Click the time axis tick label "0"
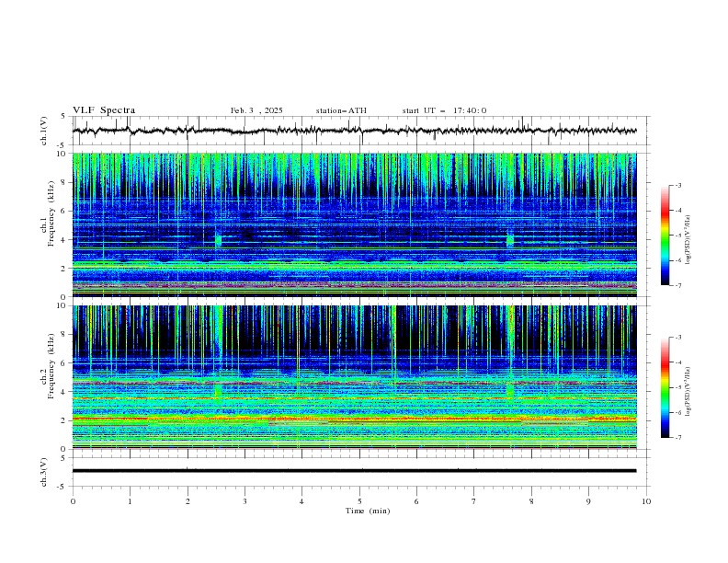 (x=73, y=501)
